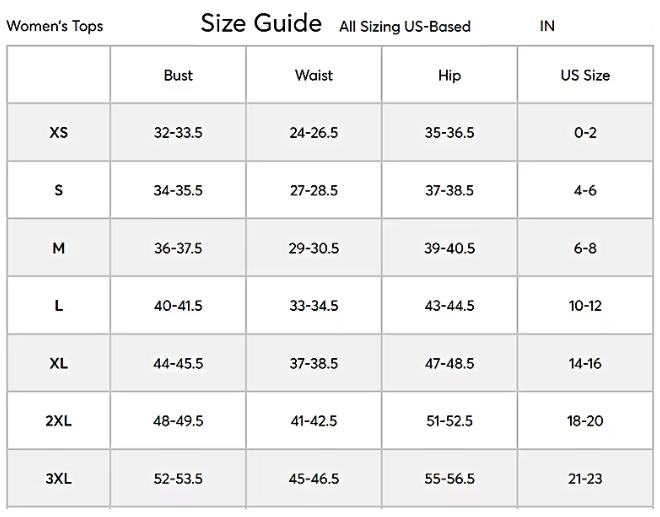This screenshot has height=517, width=660.
Task: Select the Bust column header
Action: [178, 75]
